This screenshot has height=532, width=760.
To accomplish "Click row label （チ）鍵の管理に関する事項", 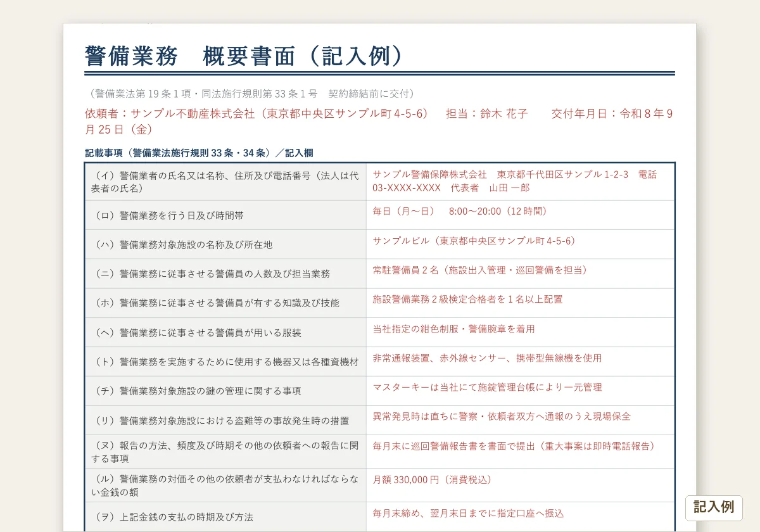I will point(225,391).
